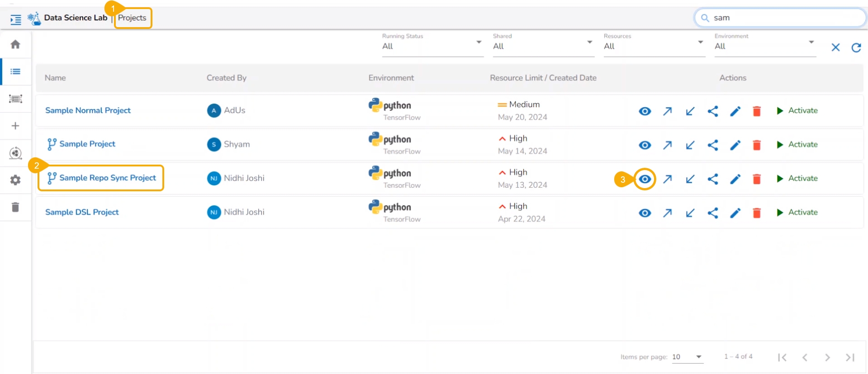
Task: Select the project list view in sidebar
Action: point(15,71)
